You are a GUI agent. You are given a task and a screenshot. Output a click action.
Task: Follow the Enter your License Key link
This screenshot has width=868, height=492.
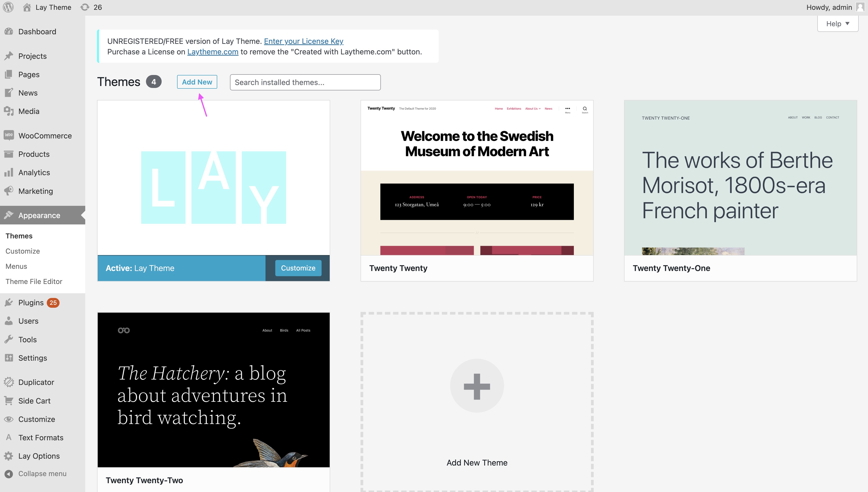click(x=304, y=41)
